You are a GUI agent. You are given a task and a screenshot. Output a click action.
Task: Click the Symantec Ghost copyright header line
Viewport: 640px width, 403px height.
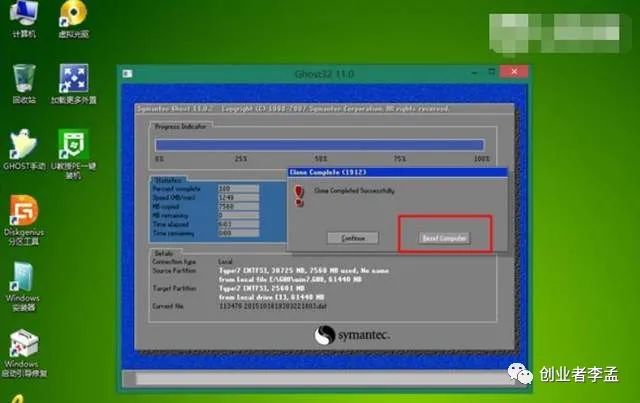293,109
